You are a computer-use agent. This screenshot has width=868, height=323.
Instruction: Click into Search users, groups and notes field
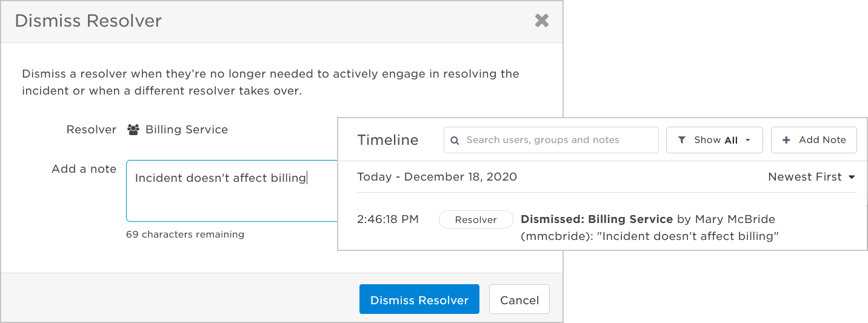pos(551,140)
